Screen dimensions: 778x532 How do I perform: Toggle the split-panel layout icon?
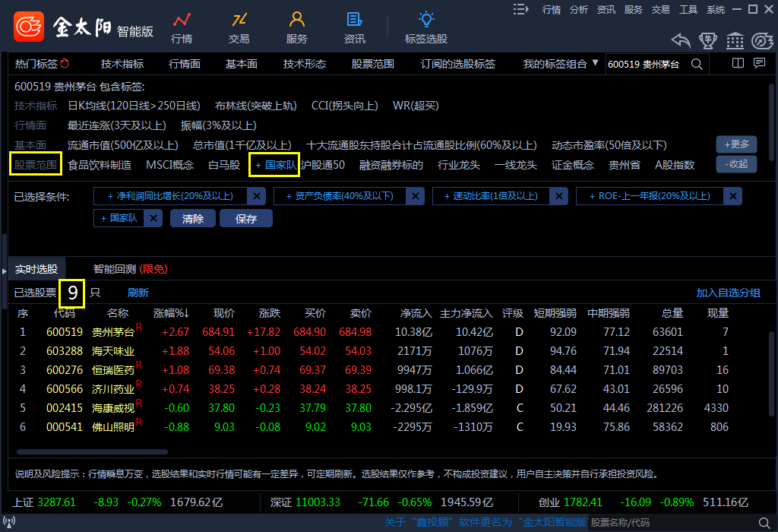coord(738,63)
